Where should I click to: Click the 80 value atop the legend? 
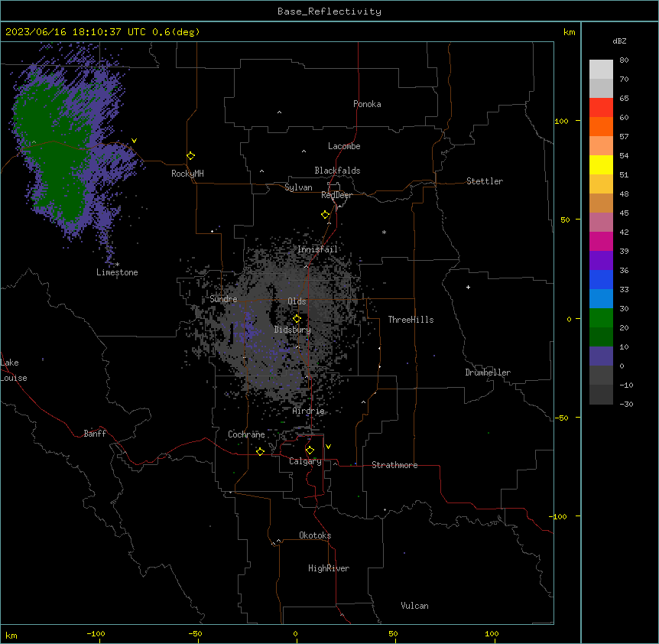click(624, 60)
